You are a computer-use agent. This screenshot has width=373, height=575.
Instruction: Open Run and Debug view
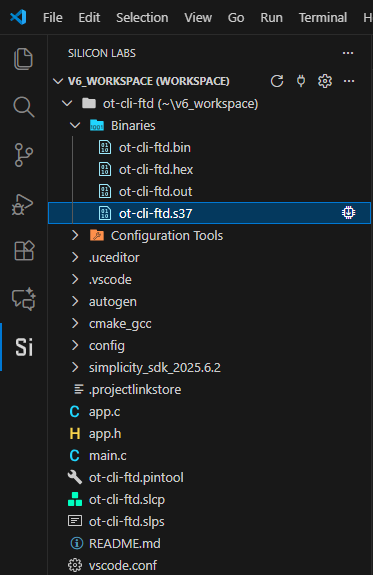(23, 204)
